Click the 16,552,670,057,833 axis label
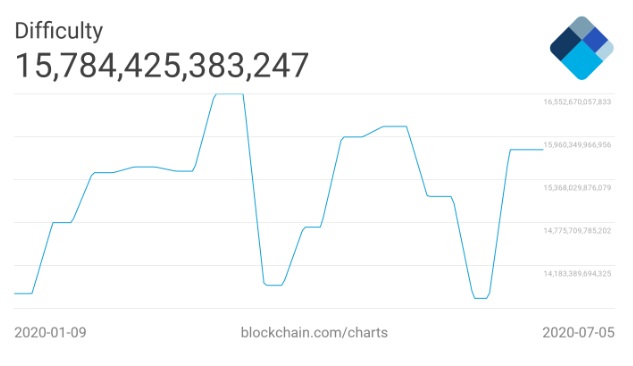The image size is (633, 366). tap(577, 102)
